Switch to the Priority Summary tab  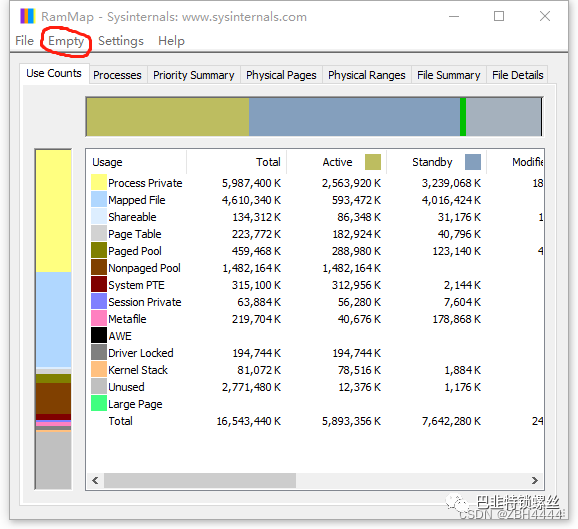pos(194,75)
